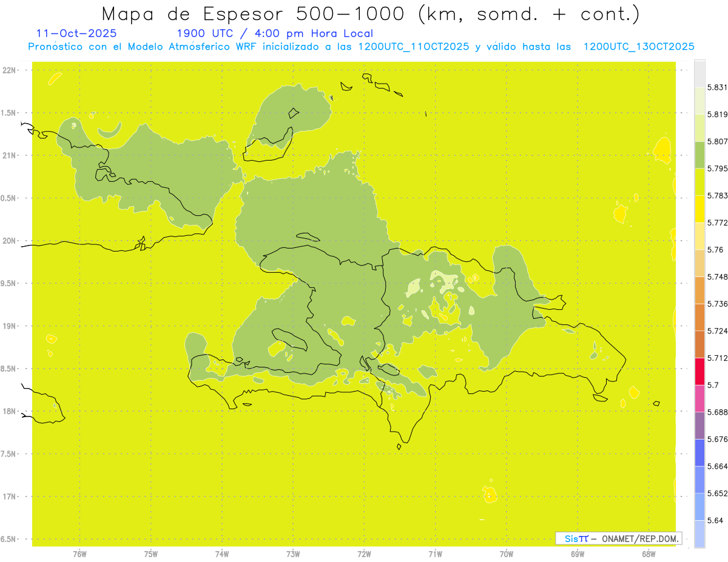728x562 pixels.
Task: Click the latitude label '17N'
Action: (x=9, y=497)
